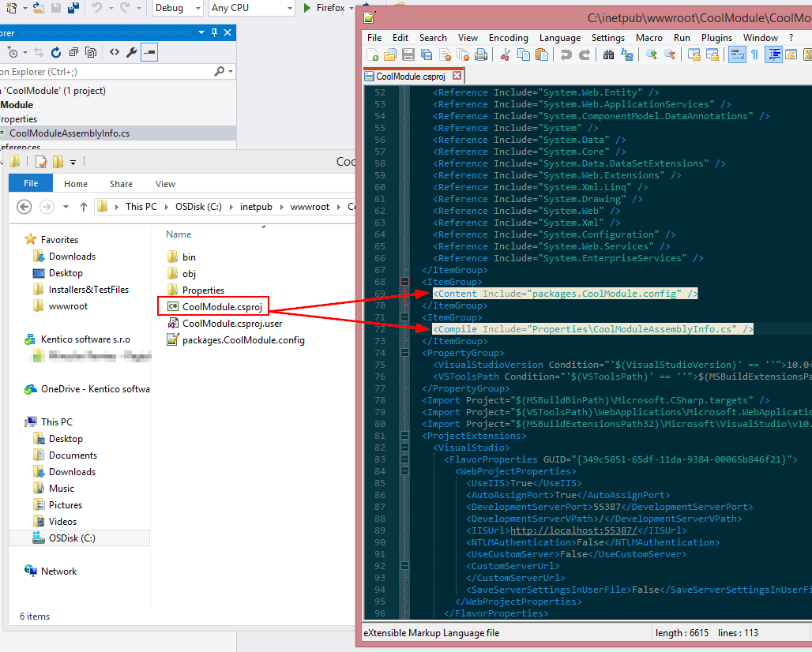Open Notepad++ Plugins menu
812x652 pixels.
[x=716, y=38]
